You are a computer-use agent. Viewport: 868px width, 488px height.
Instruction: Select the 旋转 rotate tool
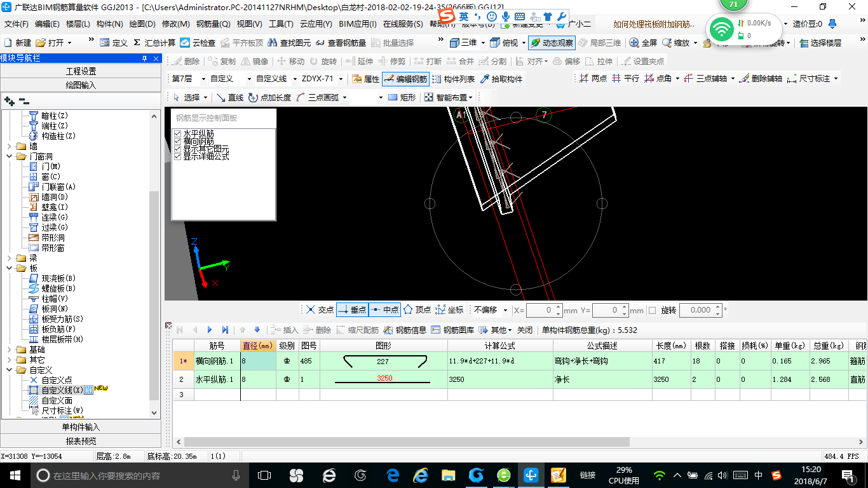pos(323,61)
